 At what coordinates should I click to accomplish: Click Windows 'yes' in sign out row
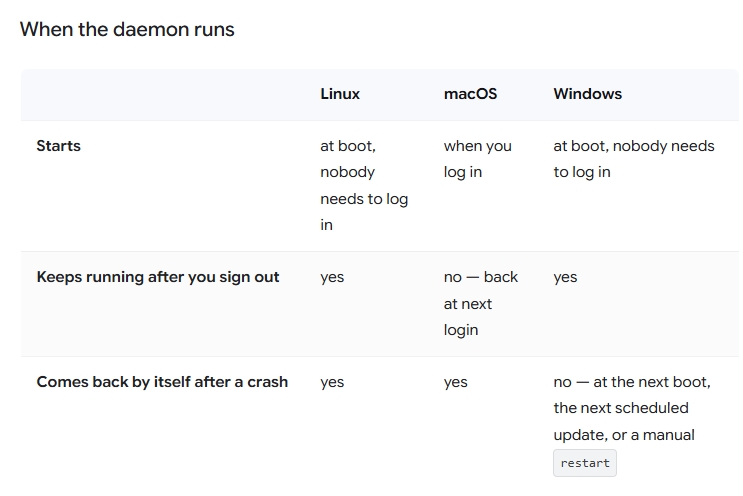pyautogui.click(x=565, y=277)
